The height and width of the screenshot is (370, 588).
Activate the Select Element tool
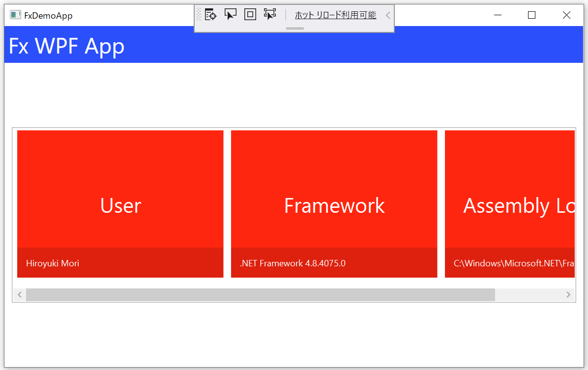[230, 14]
